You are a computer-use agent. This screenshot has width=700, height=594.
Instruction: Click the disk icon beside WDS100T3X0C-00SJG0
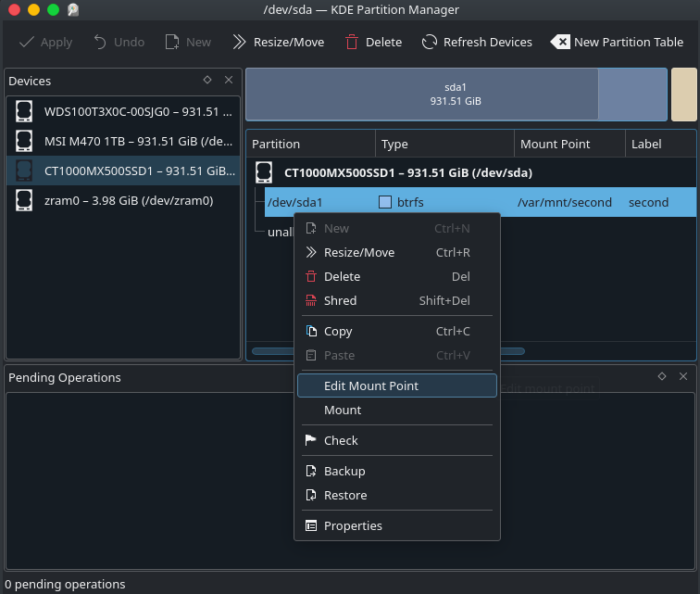24,111
